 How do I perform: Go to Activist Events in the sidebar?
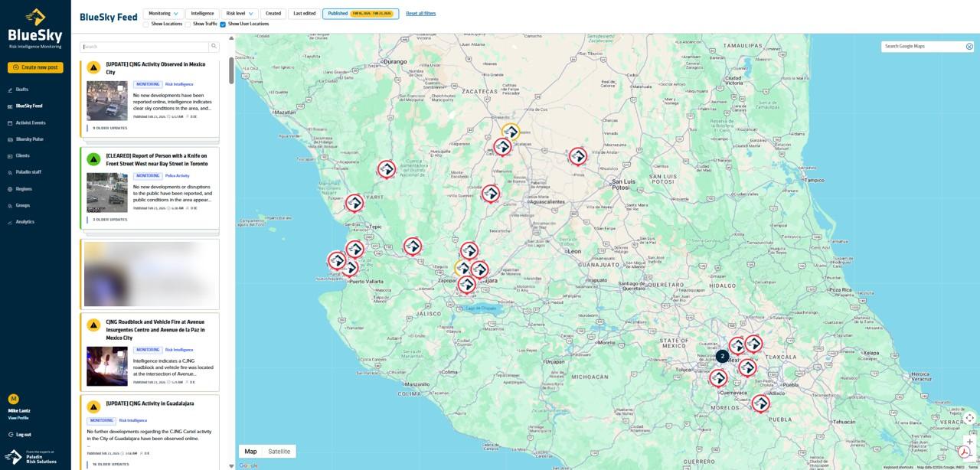(x=31, y=122)
